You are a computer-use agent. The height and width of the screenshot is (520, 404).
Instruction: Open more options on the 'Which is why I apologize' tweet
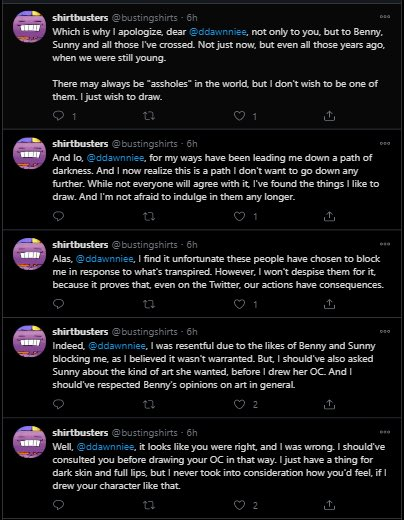pyautogui.click(x=385, y=16)
